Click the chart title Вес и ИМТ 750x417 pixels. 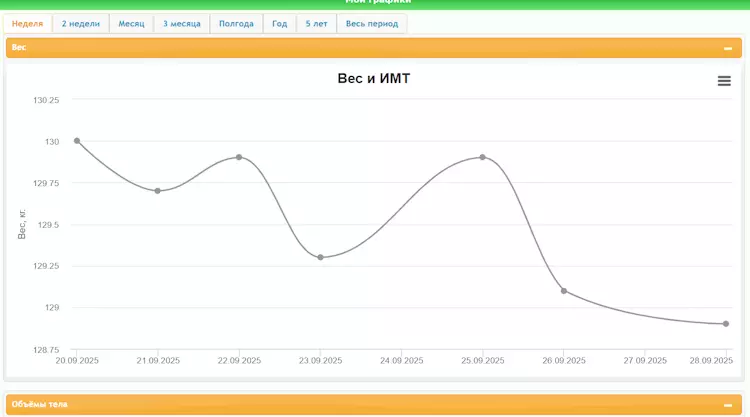coord(374,79)
